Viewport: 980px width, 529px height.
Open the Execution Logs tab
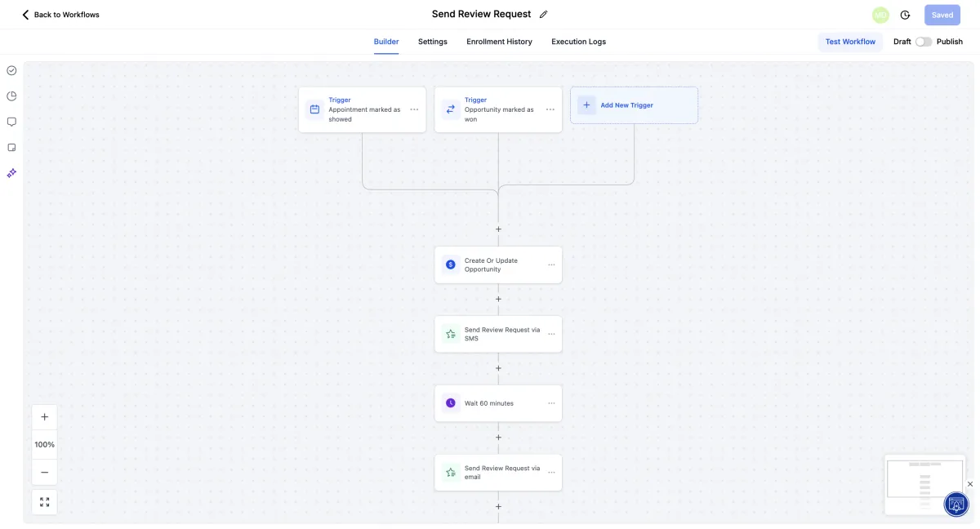coord(578,42)
